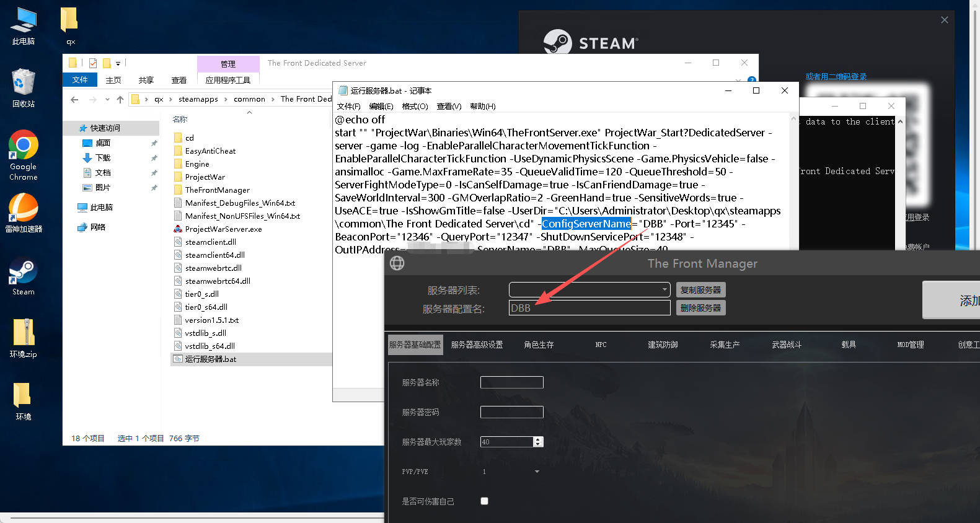This screenshot has width=980, height=523.
Task: Click the globe icon in The Front Manager
Action: pos(397,263)
